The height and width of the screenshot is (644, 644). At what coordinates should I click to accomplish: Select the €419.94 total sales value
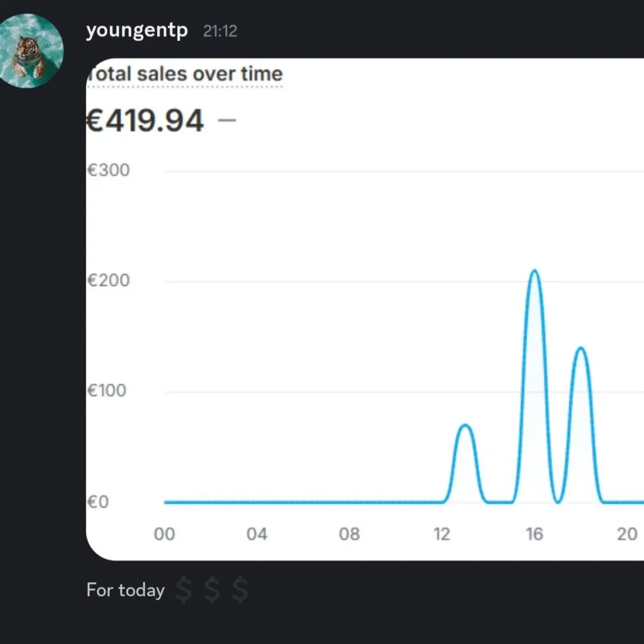[x=145, y=121]
